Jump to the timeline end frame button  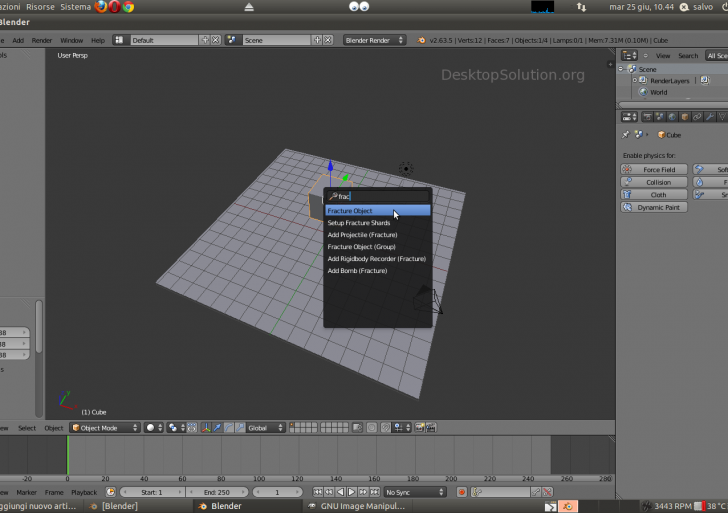[x=374, y=492]
